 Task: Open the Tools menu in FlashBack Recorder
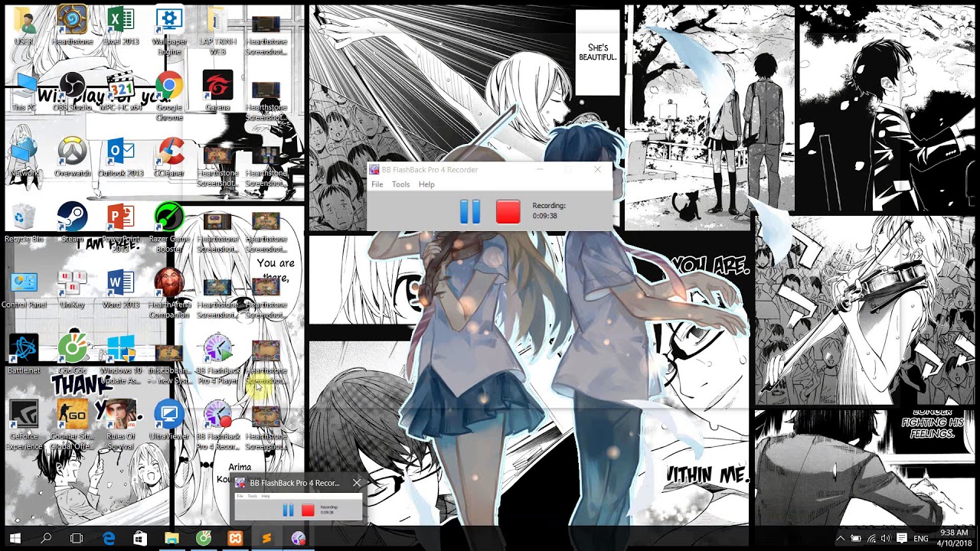pos(401,184)
